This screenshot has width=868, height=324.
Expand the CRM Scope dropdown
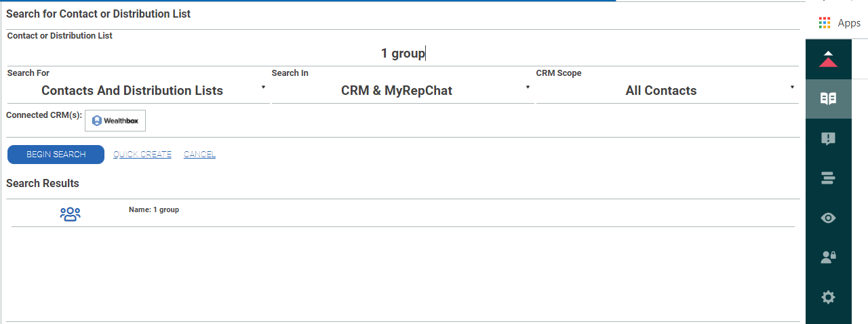click(x=792, y=87)
